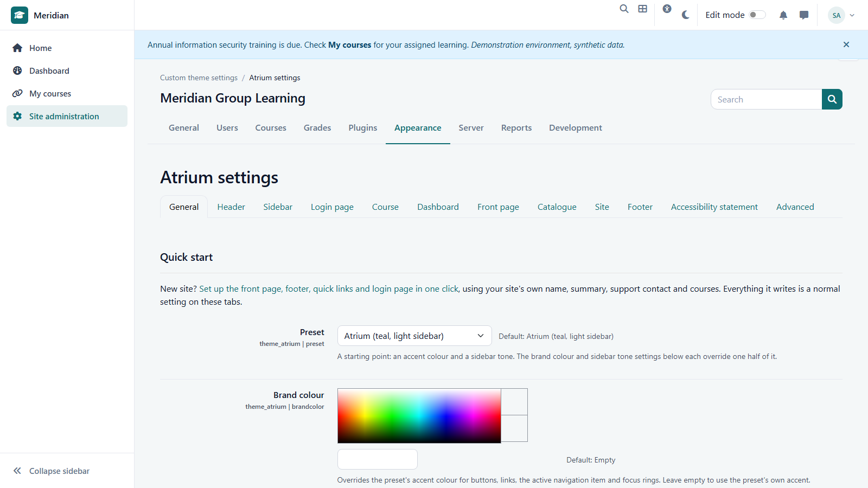Open the messages speech bubble icon

point(804,15)
